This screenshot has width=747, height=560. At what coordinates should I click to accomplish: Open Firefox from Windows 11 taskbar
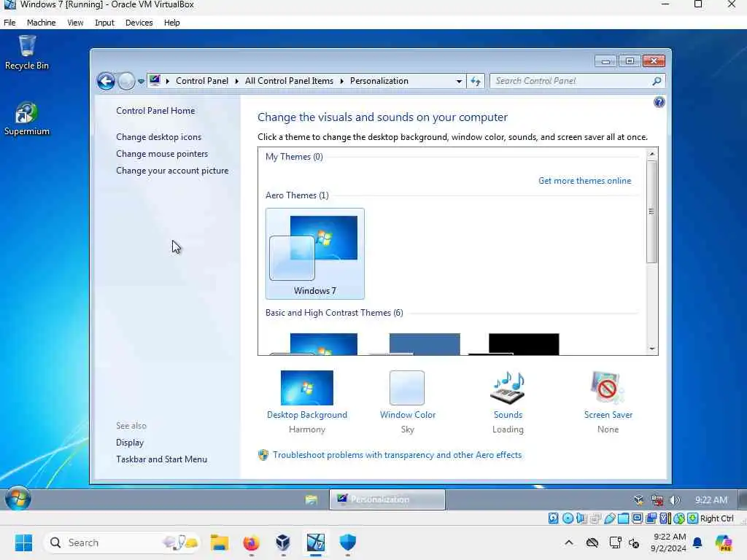click(251, 542)
